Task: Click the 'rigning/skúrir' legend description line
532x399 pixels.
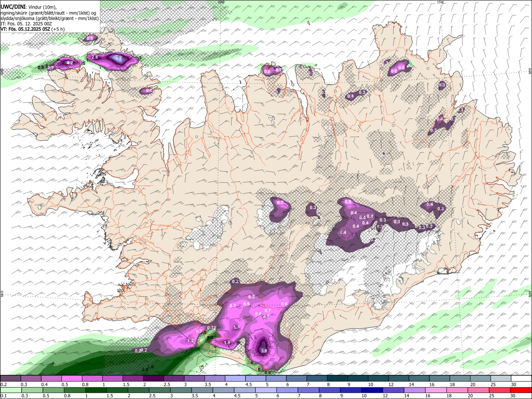Action: tap(49, 12)
